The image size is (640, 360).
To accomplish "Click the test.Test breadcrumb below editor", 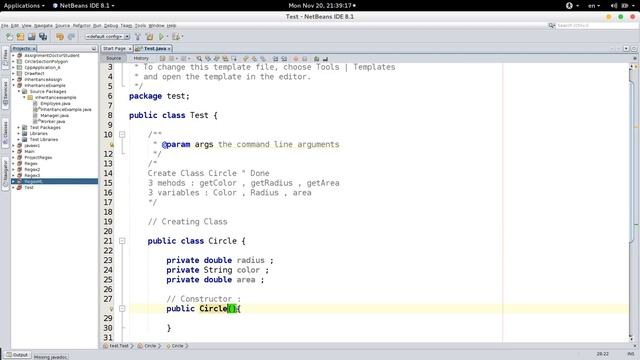I will pyautogui.click(x=118, y=346).
